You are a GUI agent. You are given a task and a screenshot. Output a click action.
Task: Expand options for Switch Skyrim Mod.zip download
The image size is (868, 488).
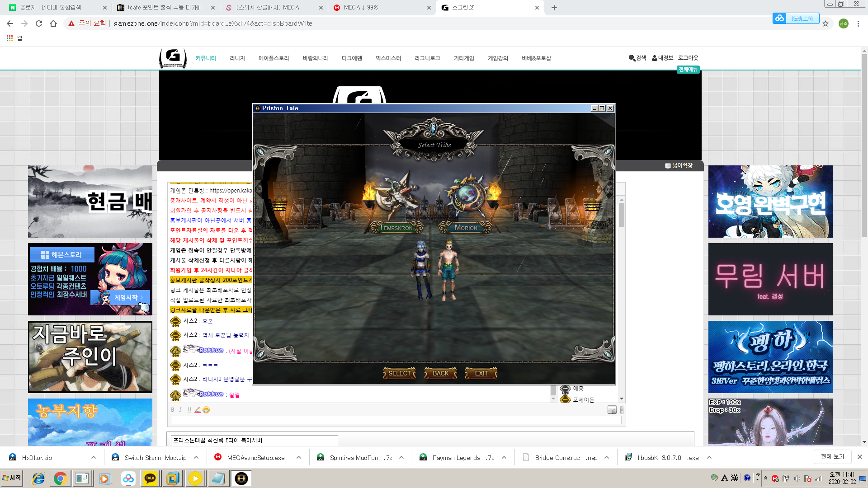(x=196, y=458)
